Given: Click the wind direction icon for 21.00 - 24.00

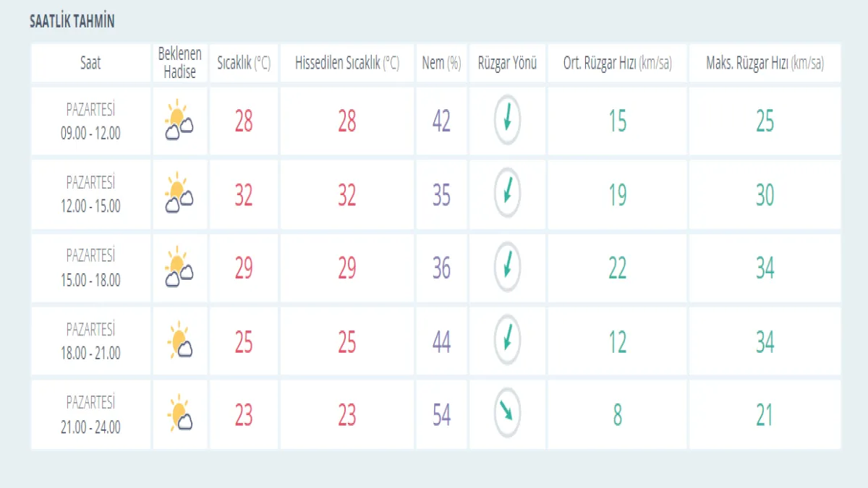Looking at the screenshot, I should tap(507, 414).
